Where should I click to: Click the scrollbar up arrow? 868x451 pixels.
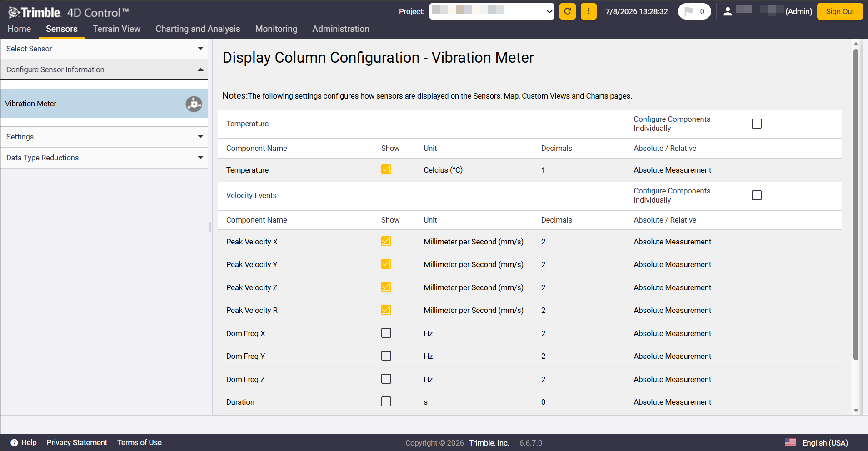856,44
